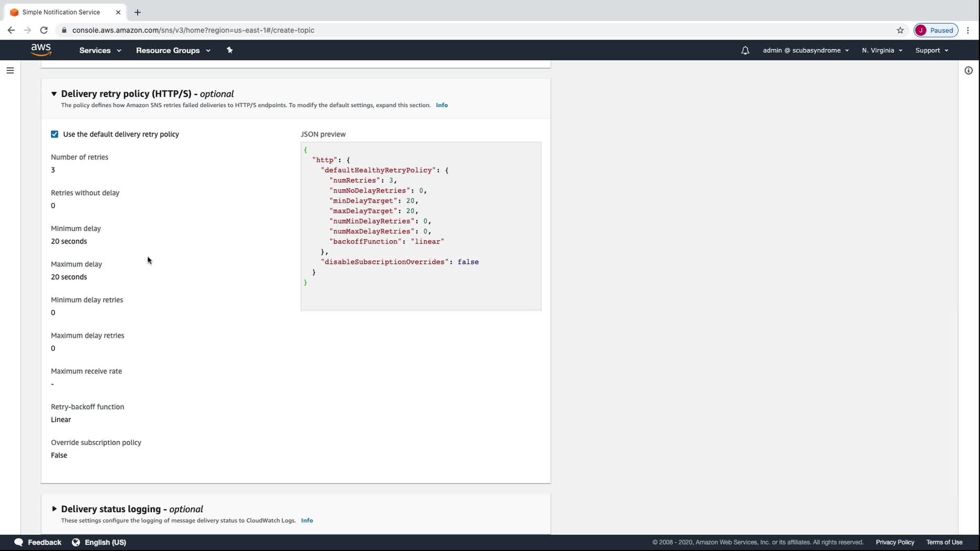Click the browser address bar URL

pyautogui.click(x=193, y=30)
